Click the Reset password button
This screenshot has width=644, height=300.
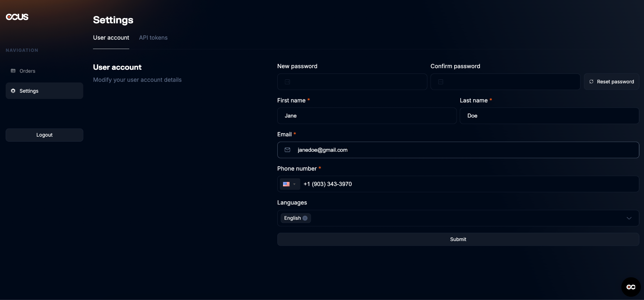(x=611, y=82)
